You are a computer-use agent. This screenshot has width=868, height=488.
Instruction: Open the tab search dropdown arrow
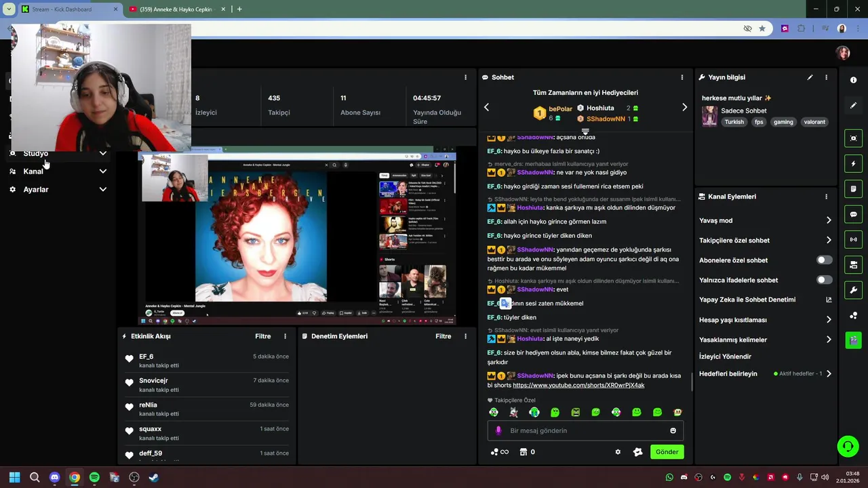(x=9, y=9)
